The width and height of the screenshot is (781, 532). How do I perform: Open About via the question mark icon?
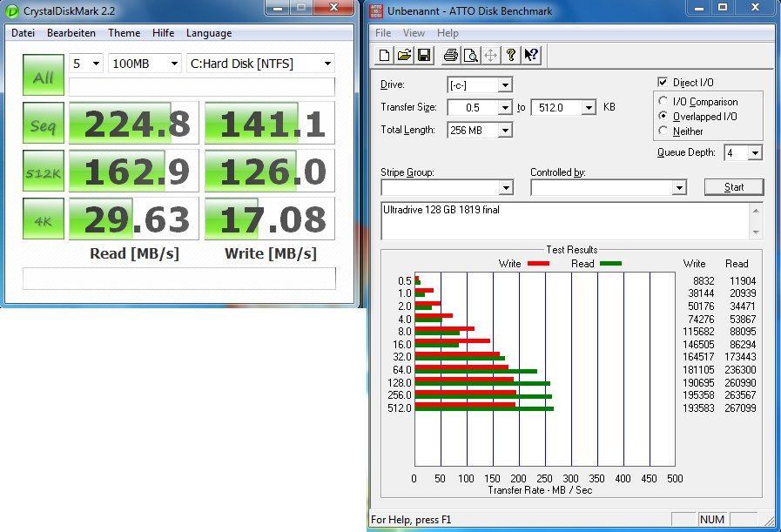(510, 55)
